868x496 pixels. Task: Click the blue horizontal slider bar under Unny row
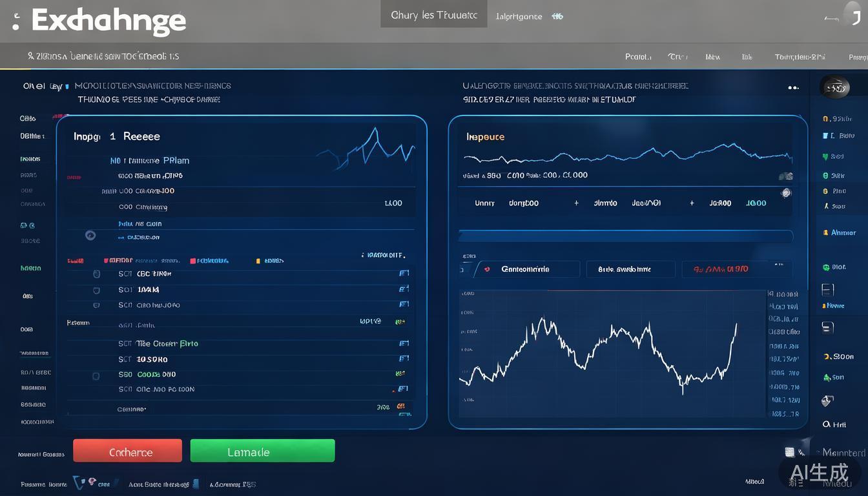coord(625,235)
